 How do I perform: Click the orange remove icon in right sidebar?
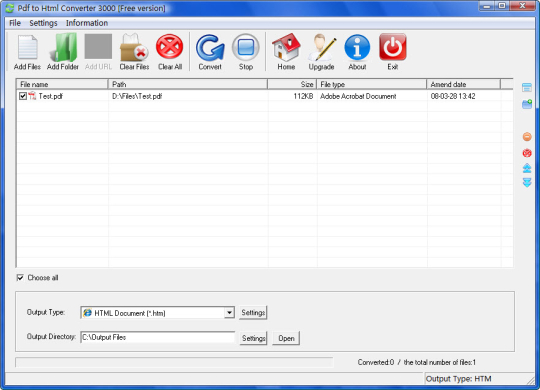coord(527,137)
